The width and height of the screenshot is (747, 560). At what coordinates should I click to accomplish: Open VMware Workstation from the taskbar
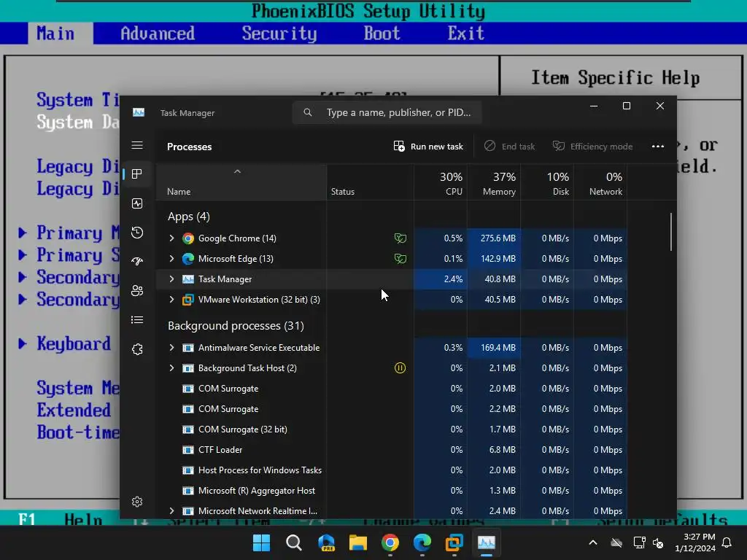pyautogui.click(x=454, y=542)
